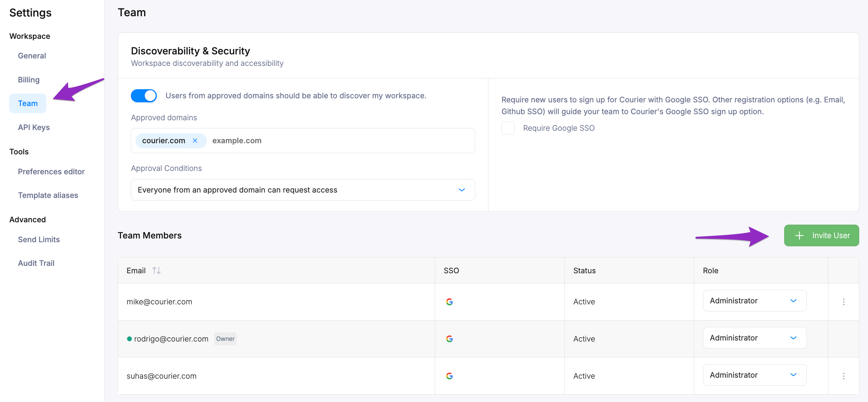Click the Owner badge next to rodrigo

click(225, 339)
